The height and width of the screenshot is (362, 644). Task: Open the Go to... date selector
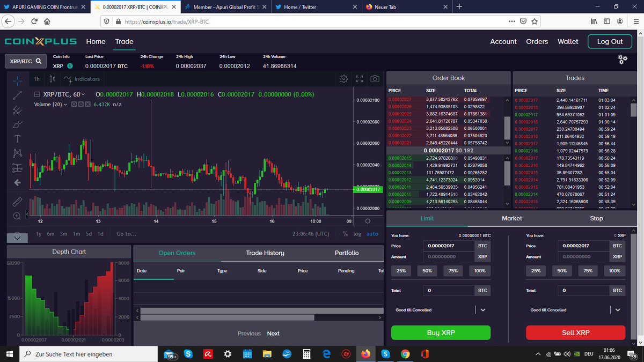(127, 234)
